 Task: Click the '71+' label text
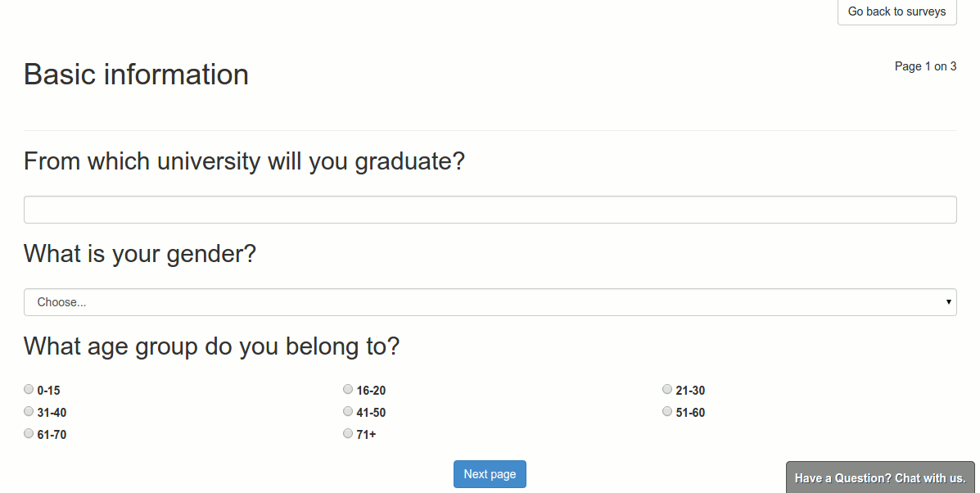point(366,435)
